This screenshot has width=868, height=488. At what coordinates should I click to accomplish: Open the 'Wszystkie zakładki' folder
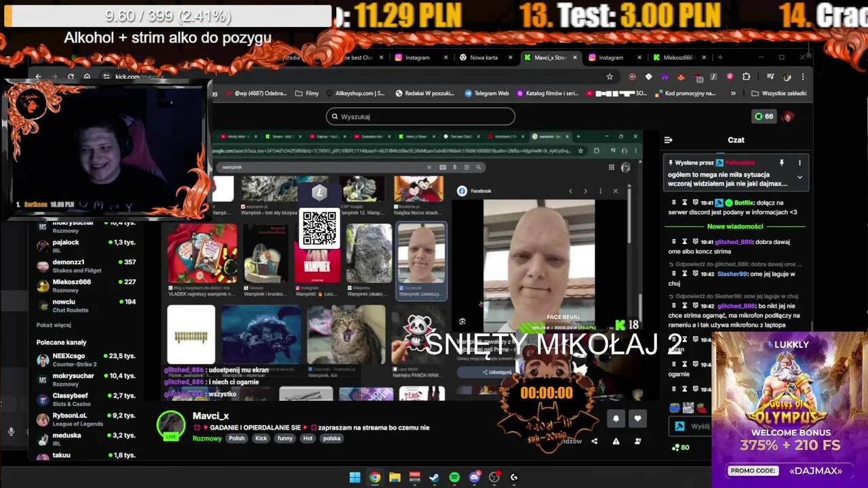point(779,94)
